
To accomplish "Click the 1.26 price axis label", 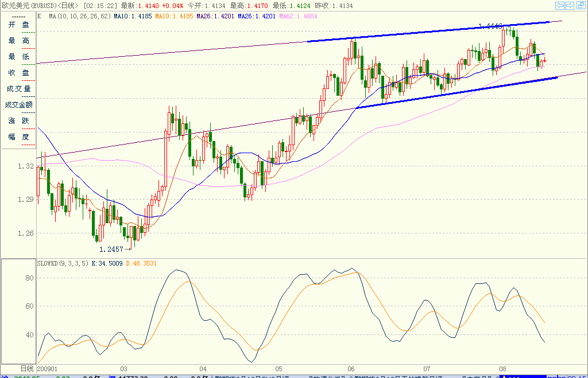I will 25,233.
